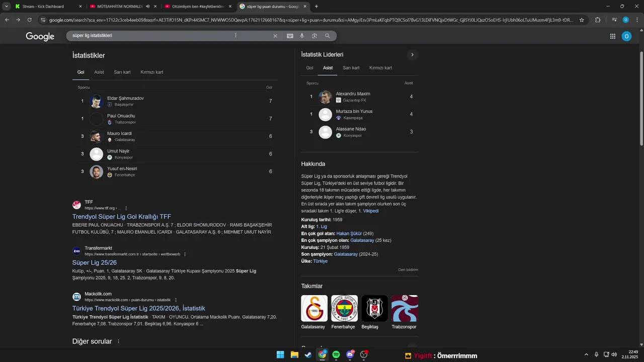Open File Explorer from the taskbar

(294, 354)
